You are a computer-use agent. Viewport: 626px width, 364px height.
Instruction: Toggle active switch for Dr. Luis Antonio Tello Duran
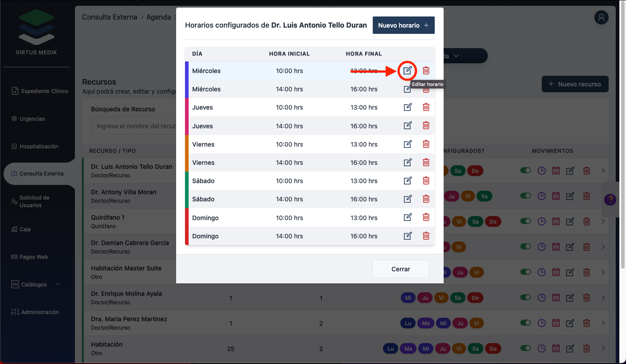click(526, 171)
